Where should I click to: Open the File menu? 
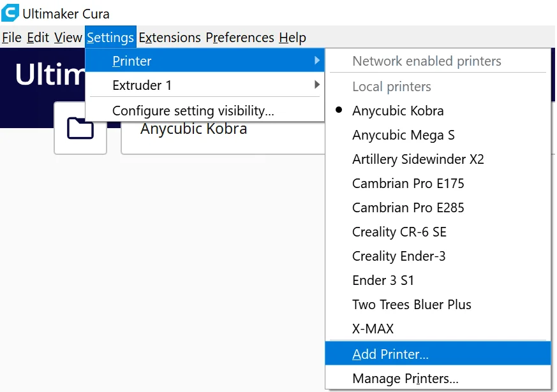pyautogui.click(x=11, y=38)
